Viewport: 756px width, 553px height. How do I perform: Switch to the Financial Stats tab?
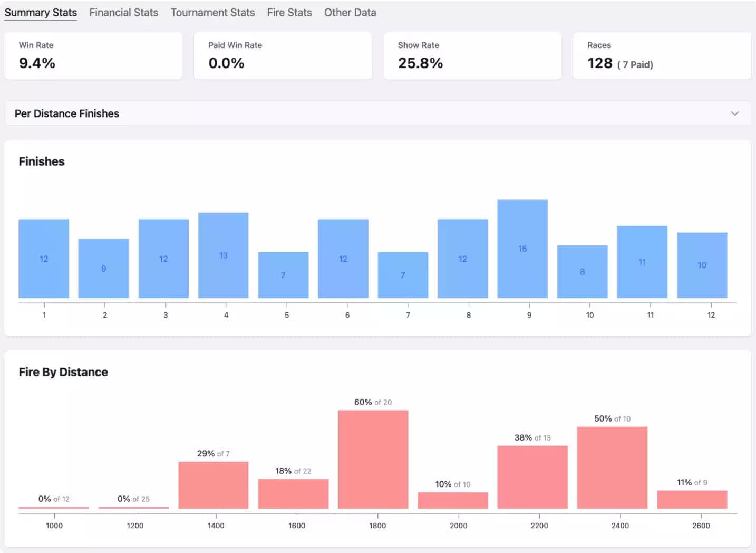point(123,13)
